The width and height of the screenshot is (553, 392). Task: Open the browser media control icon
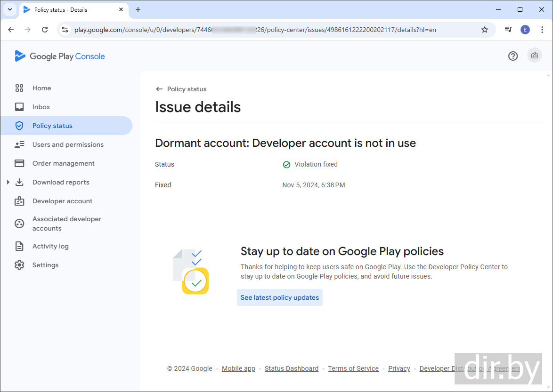(508, 30)
